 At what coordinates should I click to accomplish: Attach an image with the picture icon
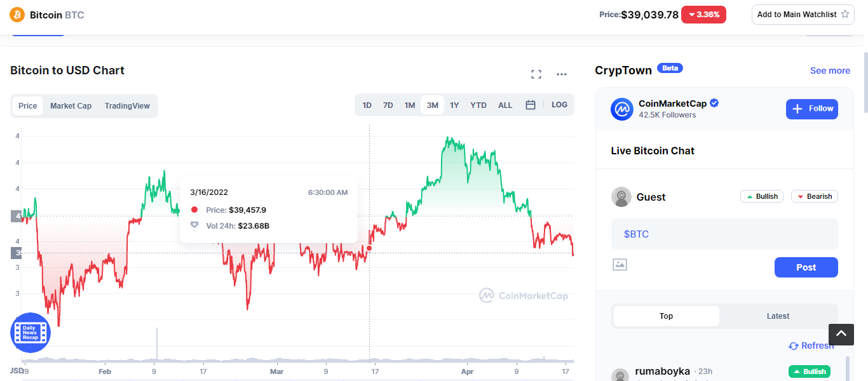coord(620,264)
